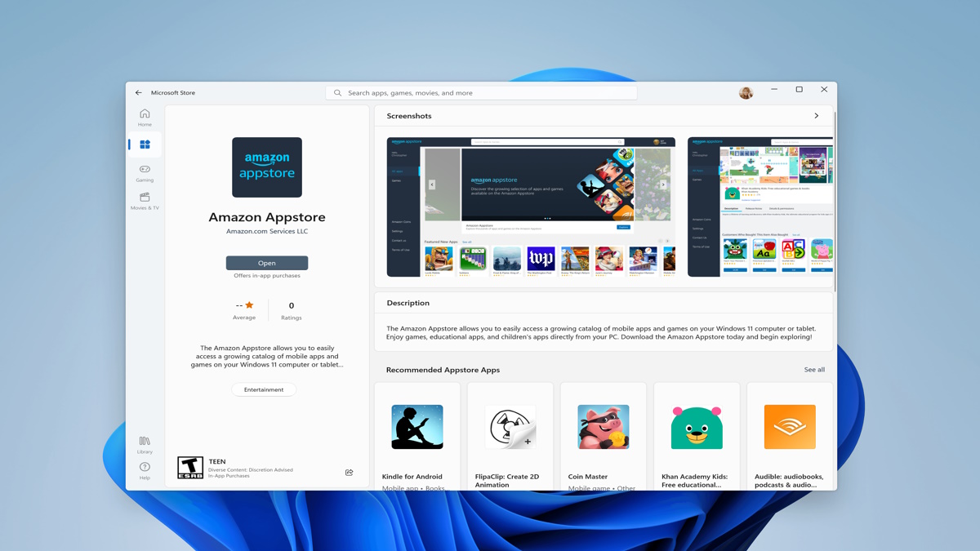Click See all recommended apps

click(814, 370)
